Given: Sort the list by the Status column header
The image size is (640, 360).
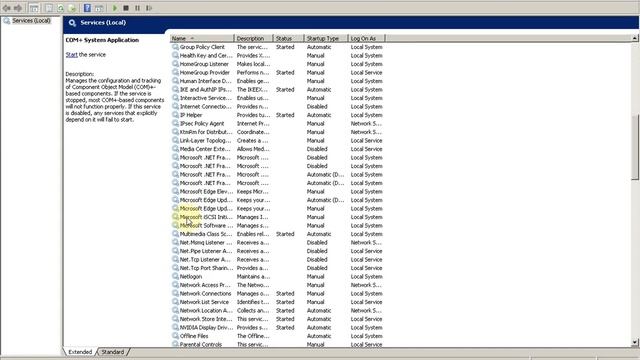Looking at the screenshot, I should [289, 38].
